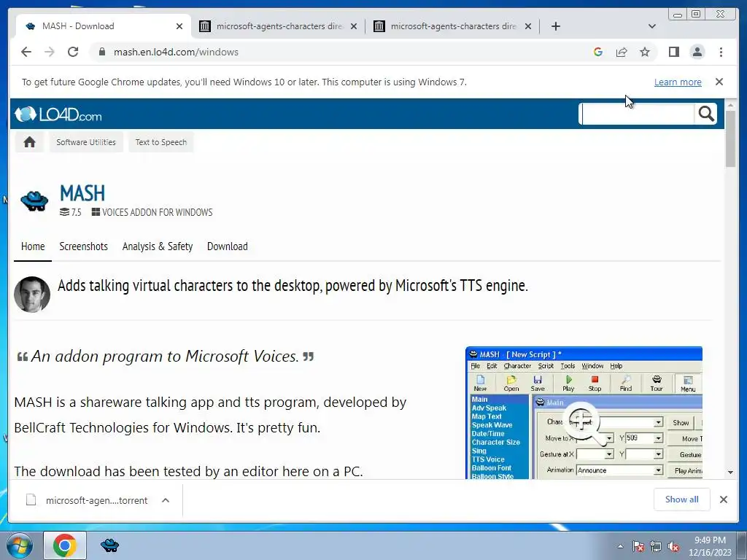Image resolution: width=747 pixels, height=560 pixels.
Task: Open the Download tab
Action: pyautogui.click(x=228, y=246)
